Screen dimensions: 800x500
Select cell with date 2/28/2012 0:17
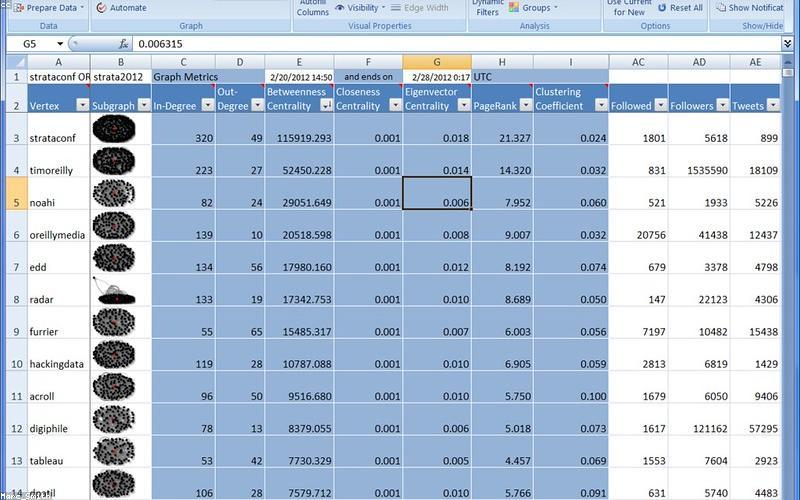point(437,77)
